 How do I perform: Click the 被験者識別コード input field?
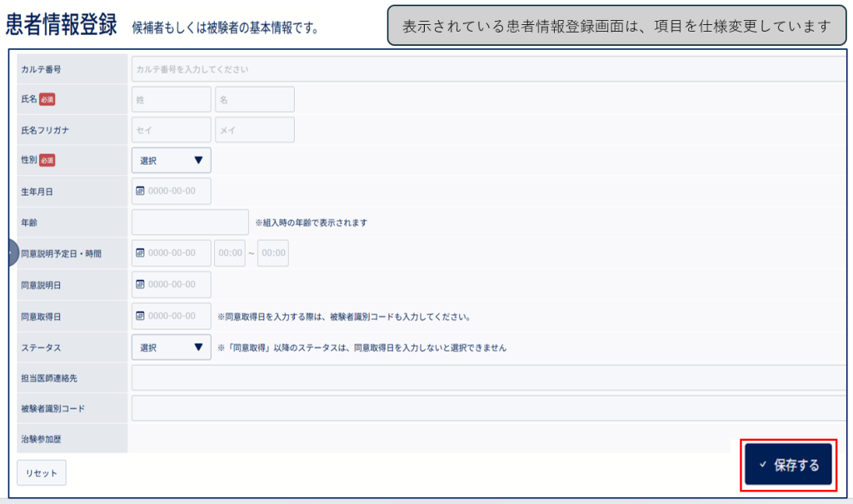point(488,408)
